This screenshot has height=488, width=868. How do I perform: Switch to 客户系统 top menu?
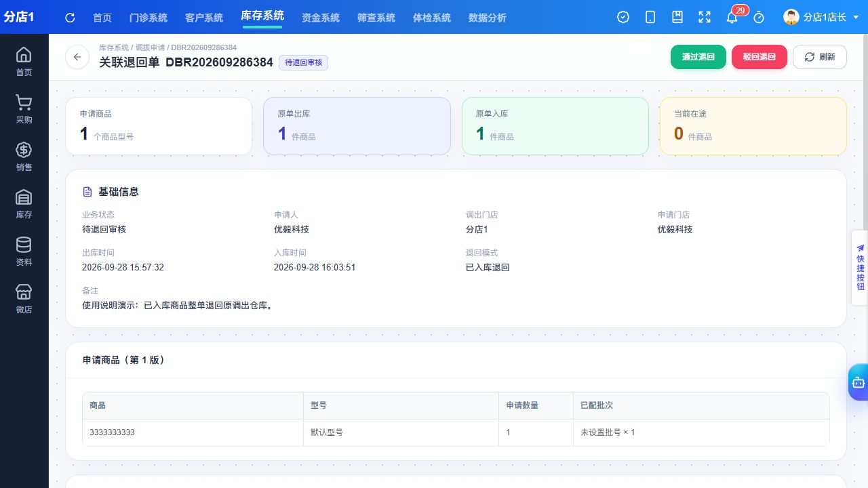(204, 18)
